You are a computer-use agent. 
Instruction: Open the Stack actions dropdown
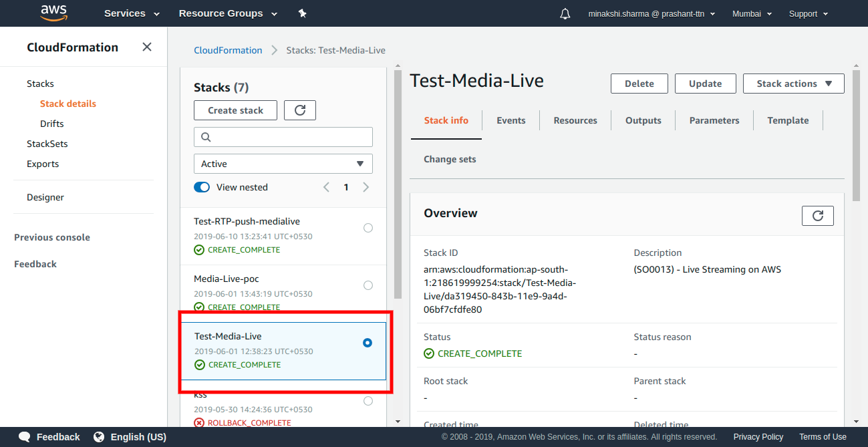[x=794, y=84]
